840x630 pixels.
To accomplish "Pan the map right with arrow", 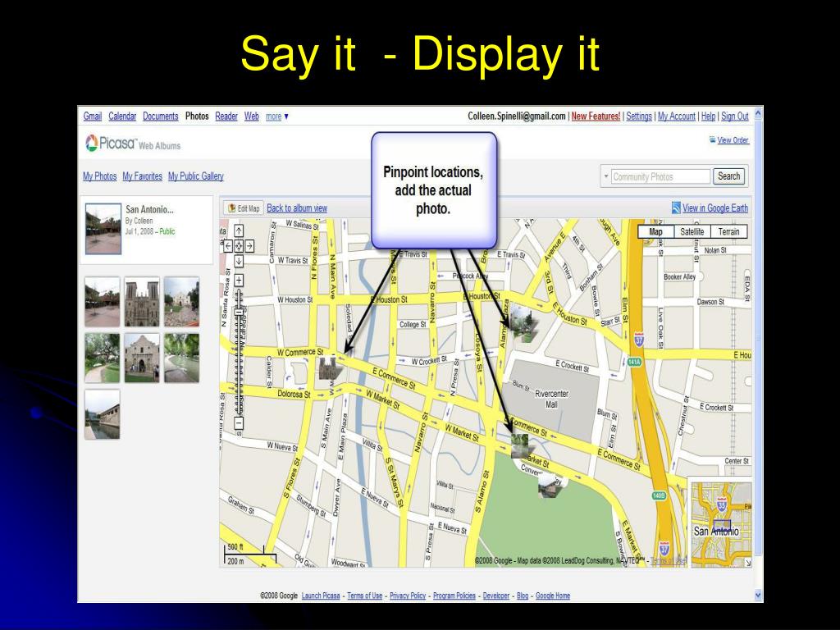I will (249, 246).
